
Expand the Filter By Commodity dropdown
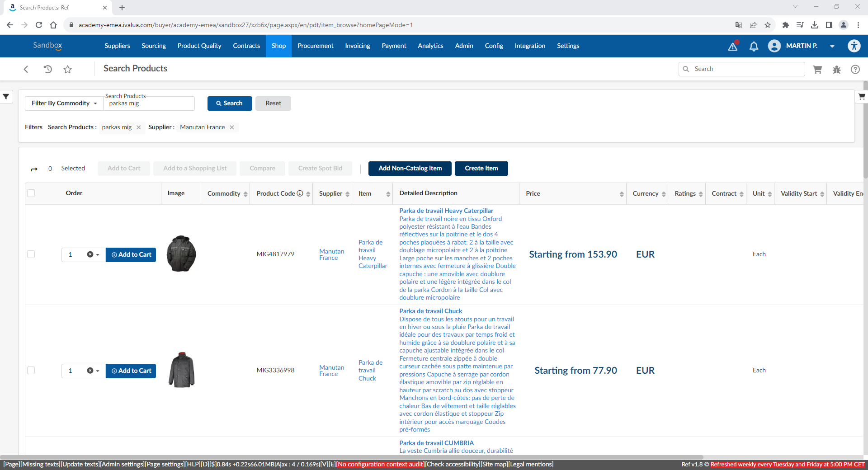(64, 103)
